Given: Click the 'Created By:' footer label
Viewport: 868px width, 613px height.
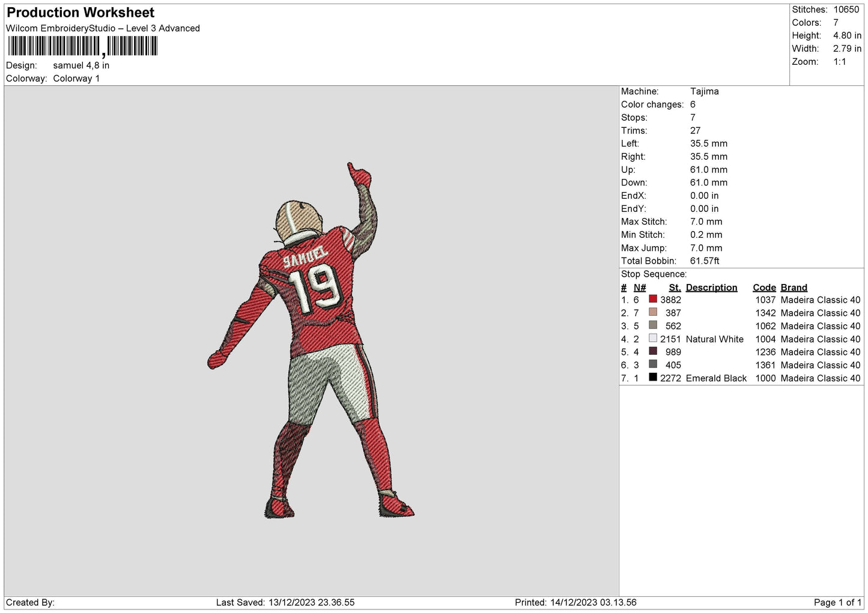Looking at the screenshot, I should pos(30,602).
